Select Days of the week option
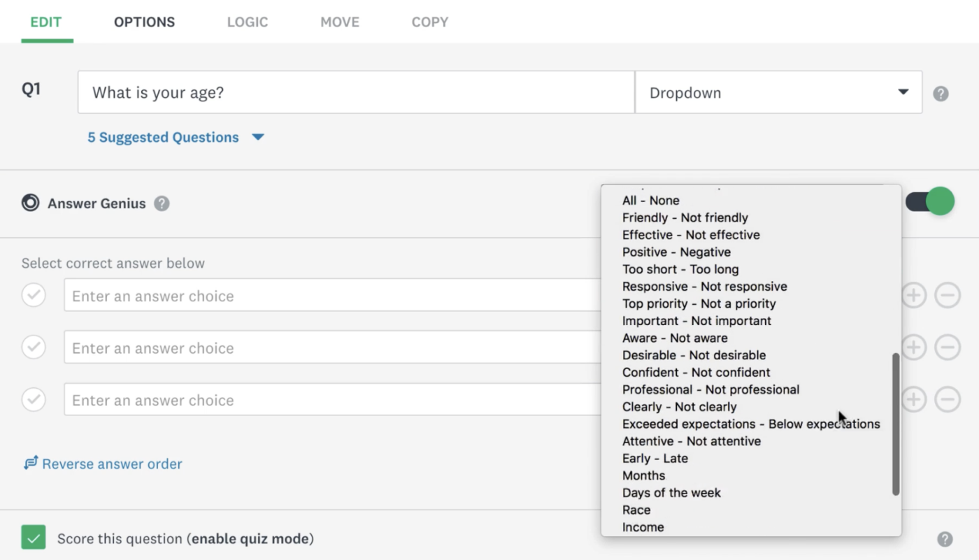979x560 pixels. coord(671,493)
